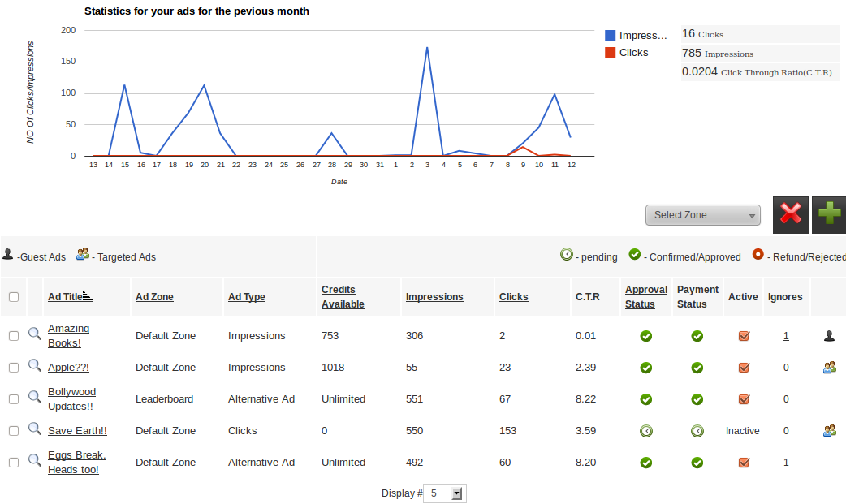Click the targeted ads icon beside Apple??!
The image size is (846, 504).
tap(829, 367)
